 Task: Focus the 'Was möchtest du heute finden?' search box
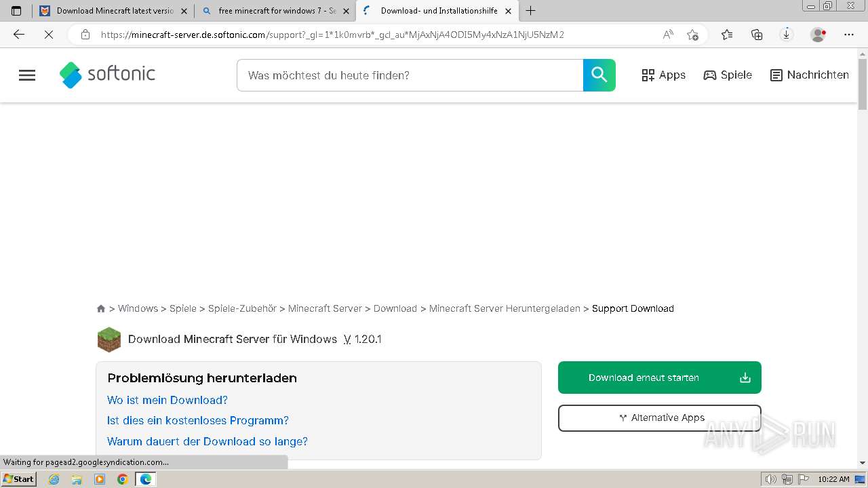click(410, 75)
